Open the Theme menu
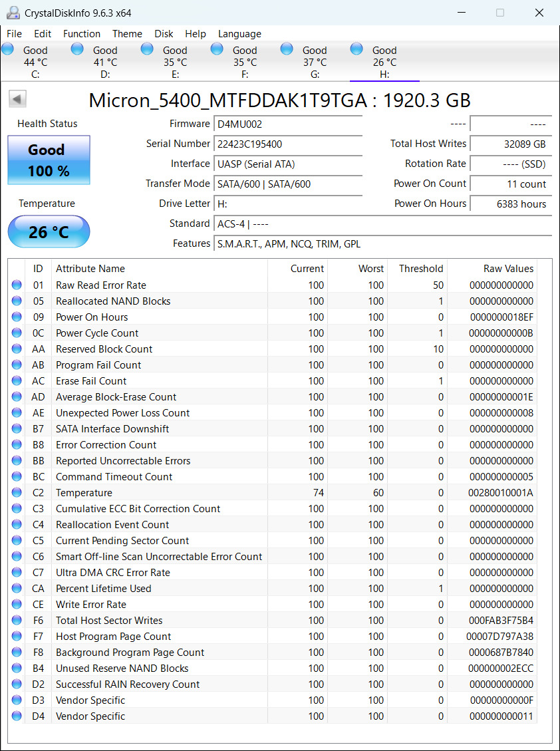This screenshot has width=560, height=751. tap(128, 34)
